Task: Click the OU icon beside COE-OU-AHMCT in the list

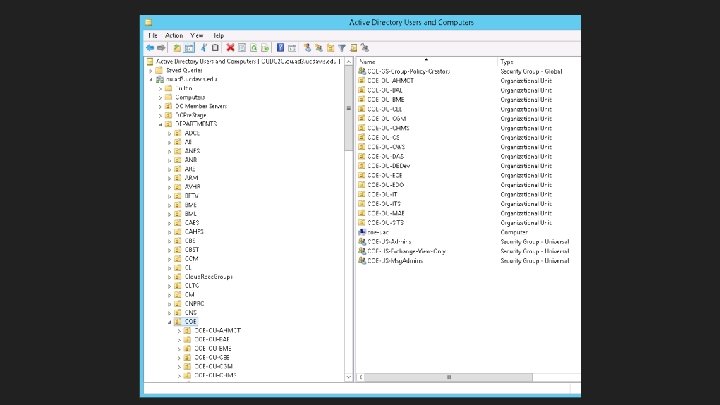Action: point(362,80)
